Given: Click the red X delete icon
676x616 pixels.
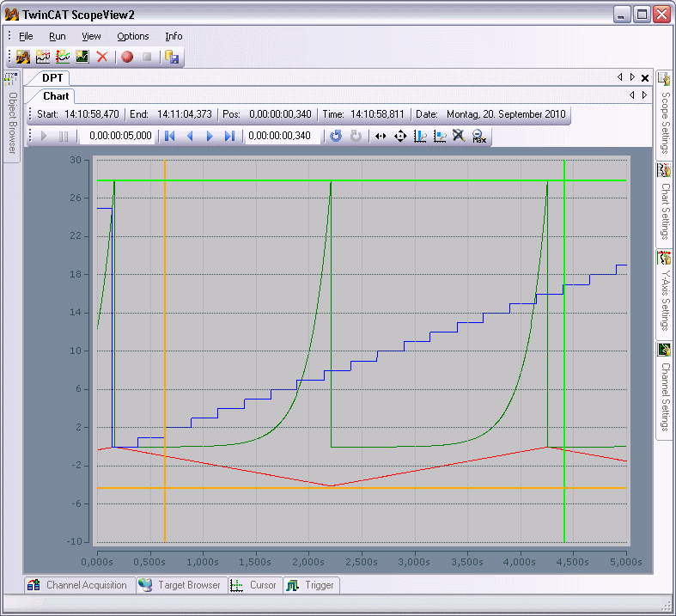Looking at the screenshot, I should click(x=102, y=57).
